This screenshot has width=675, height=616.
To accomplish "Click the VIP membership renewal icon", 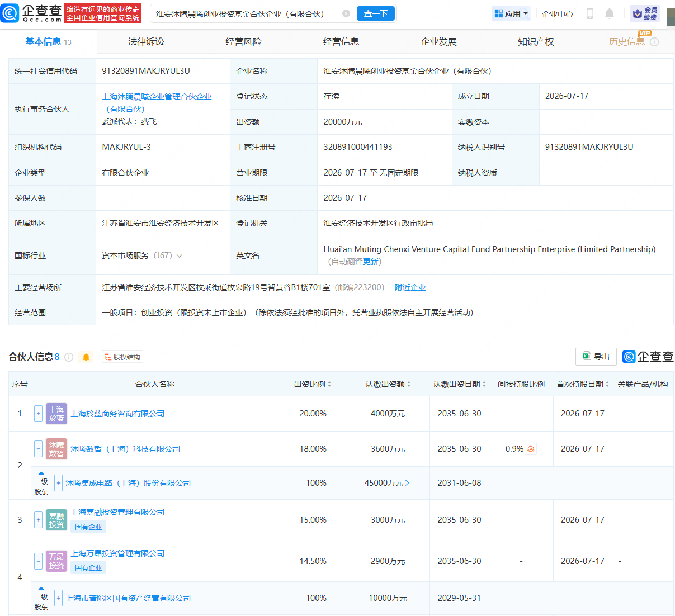I will [x=645, y=13].
